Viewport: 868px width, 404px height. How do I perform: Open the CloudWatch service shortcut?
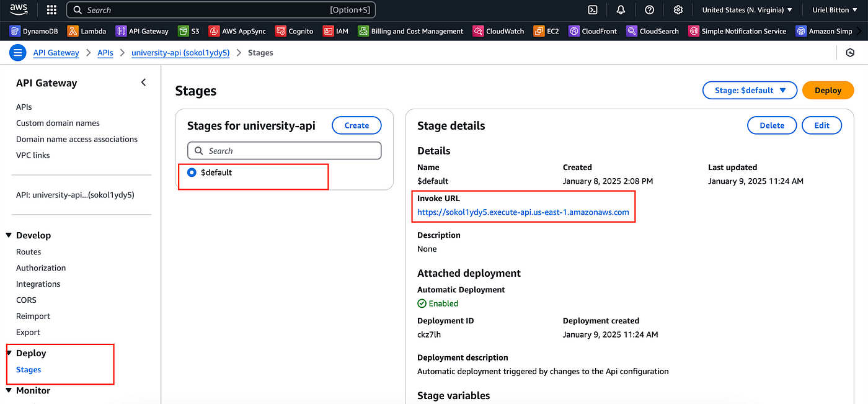coord(498,30)
